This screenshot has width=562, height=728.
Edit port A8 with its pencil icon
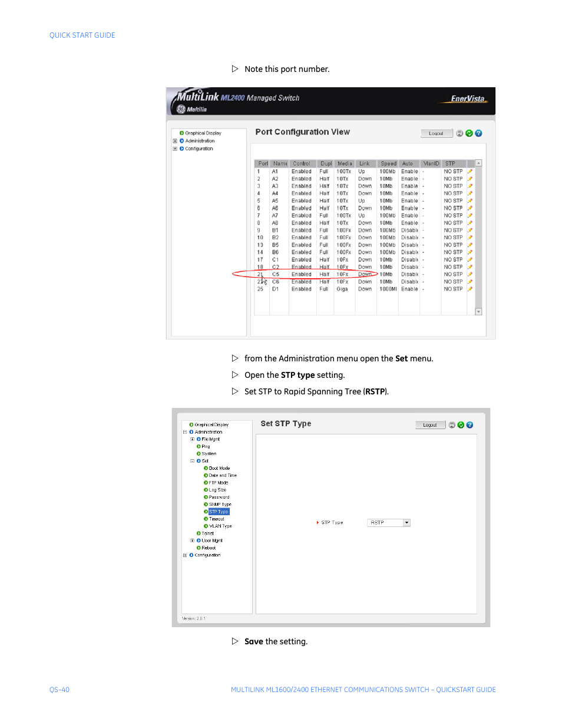pos(470,223)
